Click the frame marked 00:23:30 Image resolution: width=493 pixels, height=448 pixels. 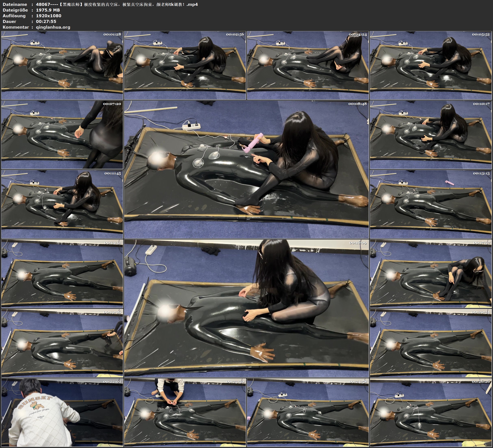coord(185,412)
